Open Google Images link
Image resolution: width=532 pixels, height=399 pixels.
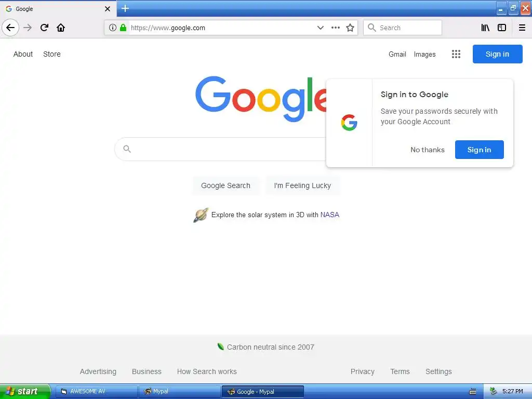425,54
